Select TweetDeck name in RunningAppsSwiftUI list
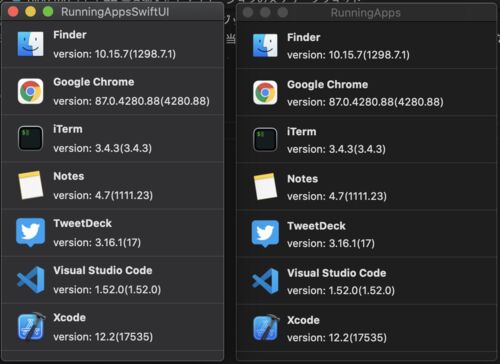Screen dimensions: 500x364 tap(82, 223)
